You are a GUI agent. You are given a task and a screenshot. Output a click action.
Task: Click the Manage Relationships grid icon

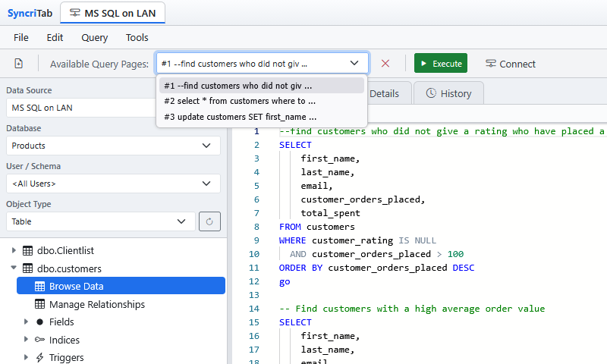[x=40, y=304]
